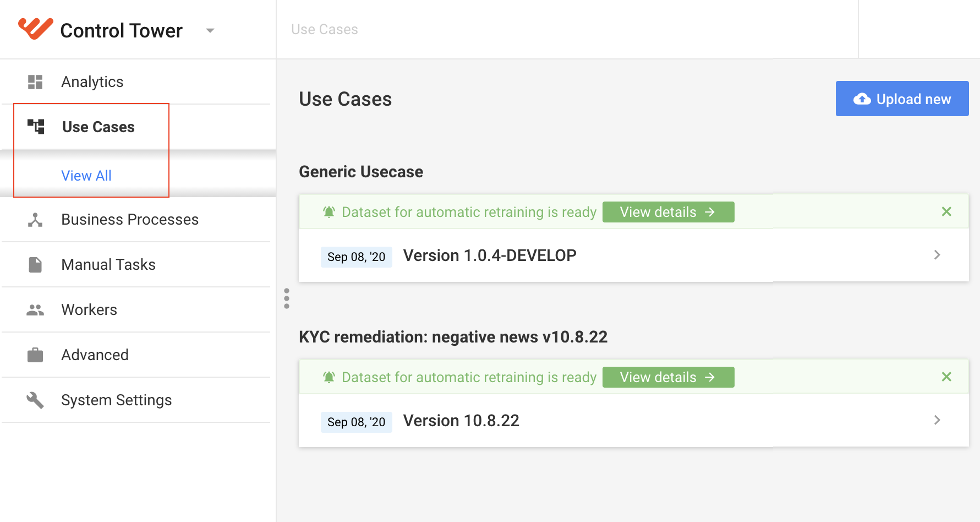Viewport: 980px width, 522px height.
Task: Dismiss the KYC remediation retraining notification
Action: tap(946, 377)
